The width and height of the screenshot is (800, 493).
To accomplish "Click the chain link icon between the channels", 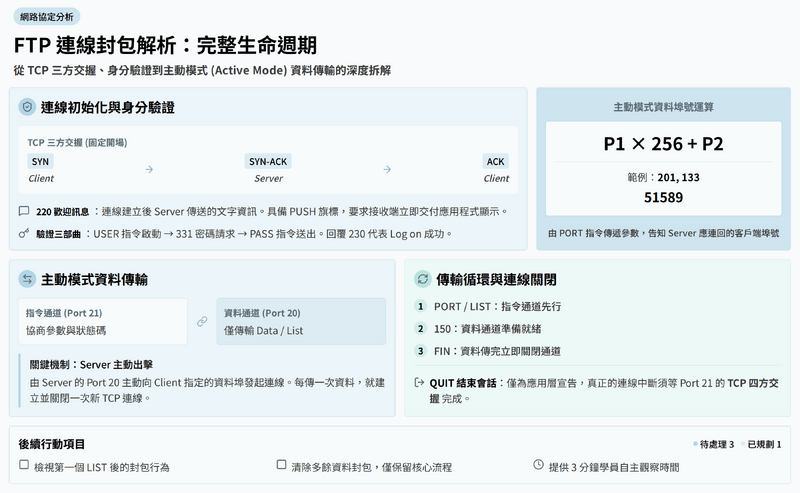I will click(202, 321).
